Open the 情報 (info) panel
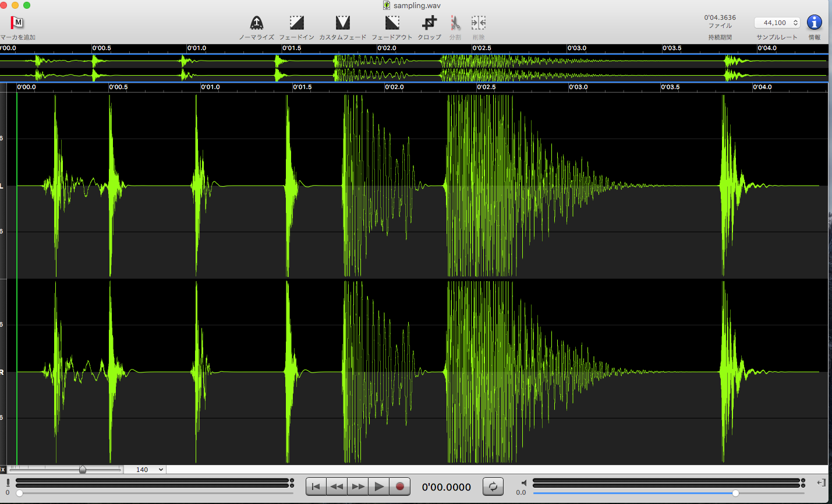The height and width of the screenshot is (504, 832). point(815,23)
